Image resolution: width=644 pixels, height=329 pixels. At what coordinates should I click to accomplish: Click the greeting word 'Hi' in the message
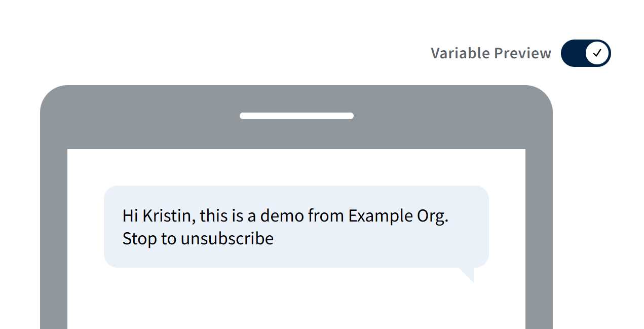point(129,215)
